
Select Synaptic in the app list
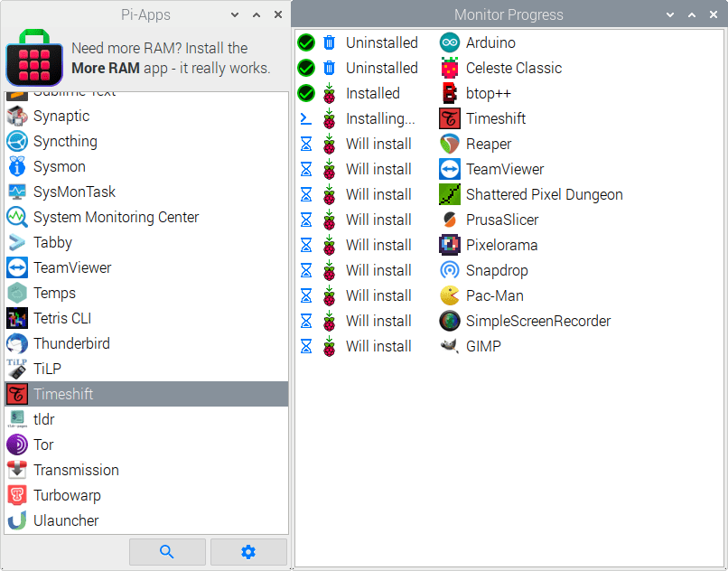point(146,117)
